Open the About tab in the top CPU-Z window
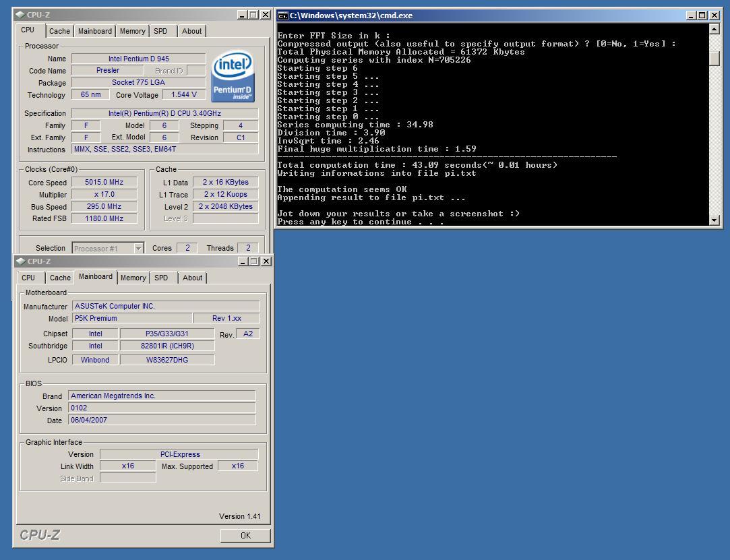 (x=192, y=31)
